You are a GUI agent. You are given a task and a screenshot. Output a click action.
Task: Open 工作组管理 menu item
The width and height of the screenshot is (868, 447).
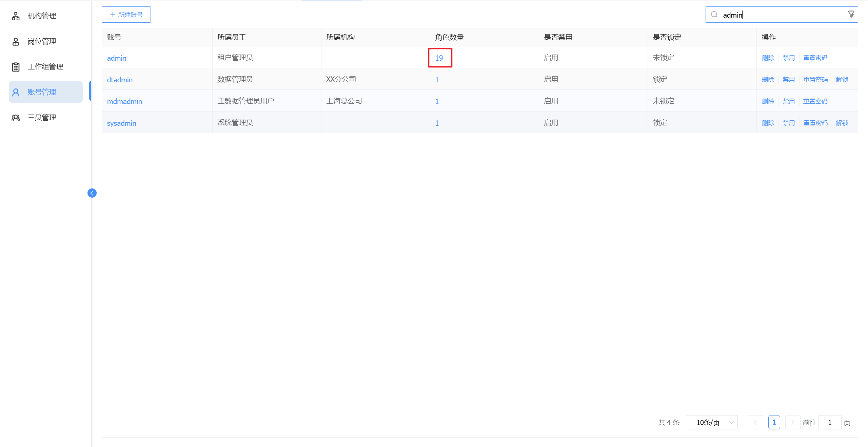[45, 67]
